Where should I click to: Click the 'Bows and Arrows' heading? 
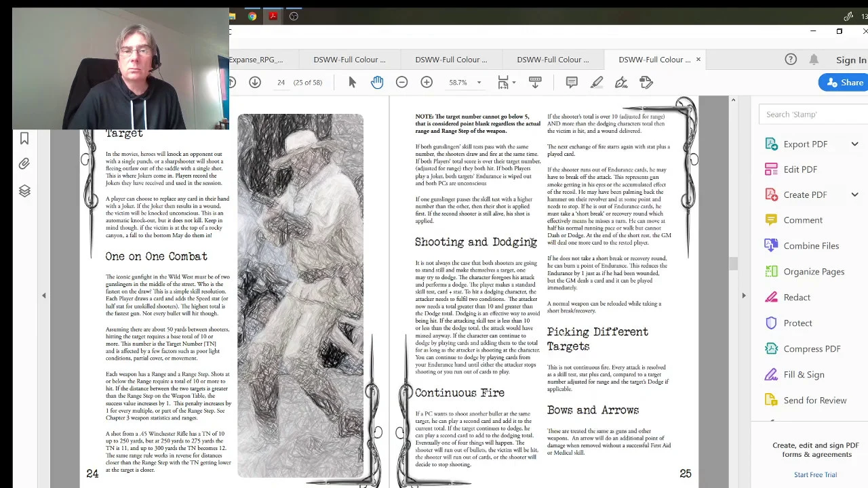coord(593,410)
